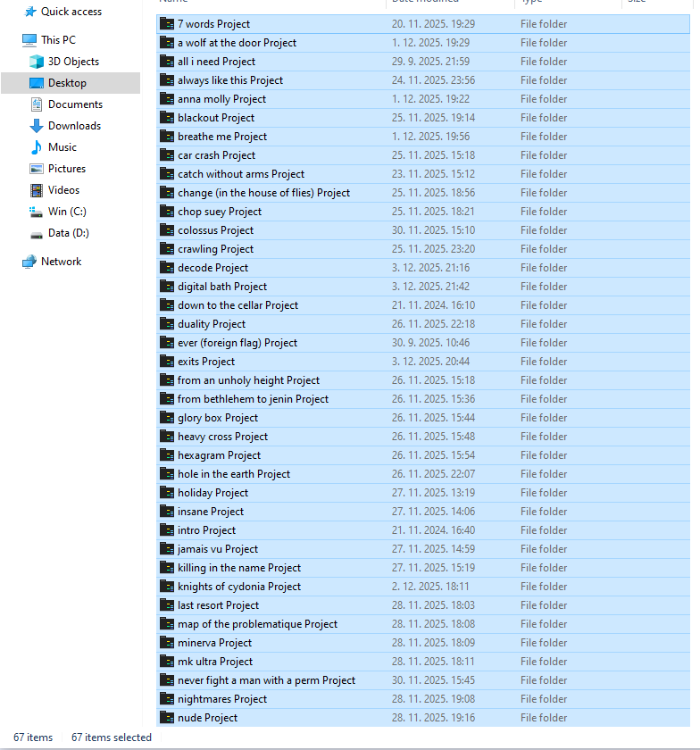The image size is (700, 750).
Task: Click date '21. 11. 2024. 16:10' cell
Action: pyautogui.click(x=433, y=304)
